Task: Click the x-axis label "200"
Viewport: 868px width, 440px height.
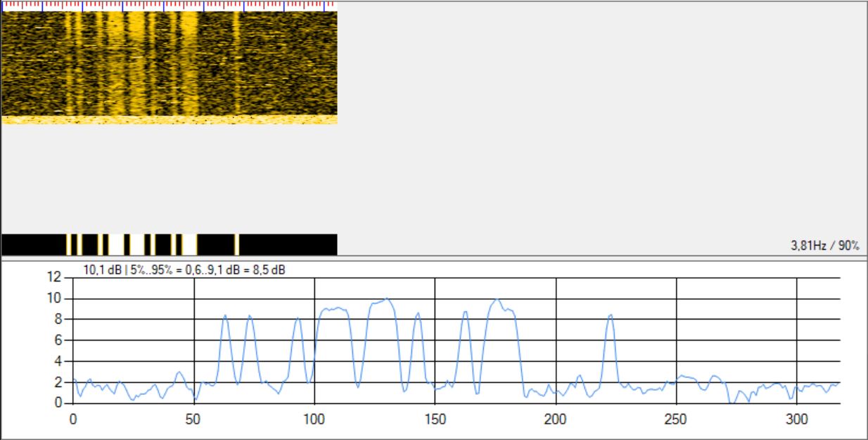Action: pos(556,418)
